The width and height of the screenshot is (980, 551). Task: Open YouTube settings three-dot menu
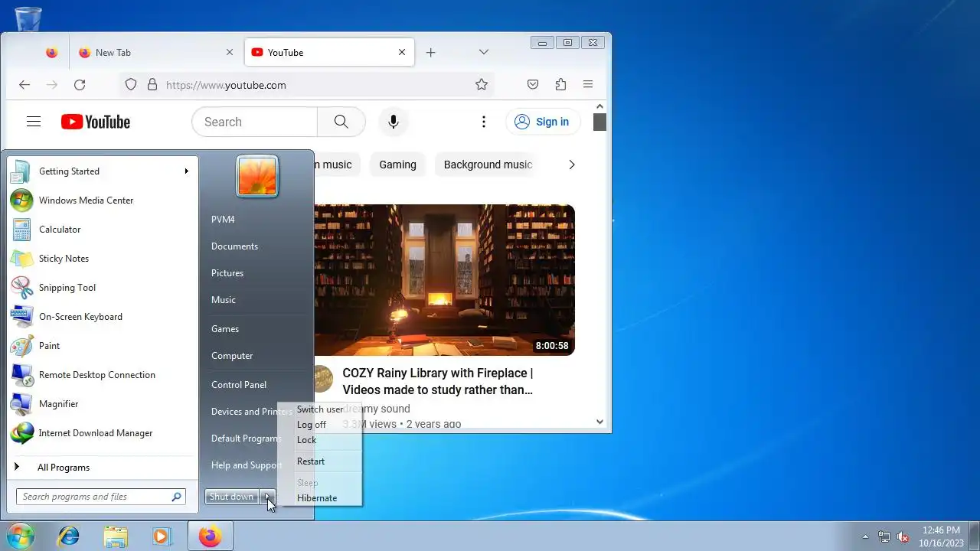click(484, 122)
